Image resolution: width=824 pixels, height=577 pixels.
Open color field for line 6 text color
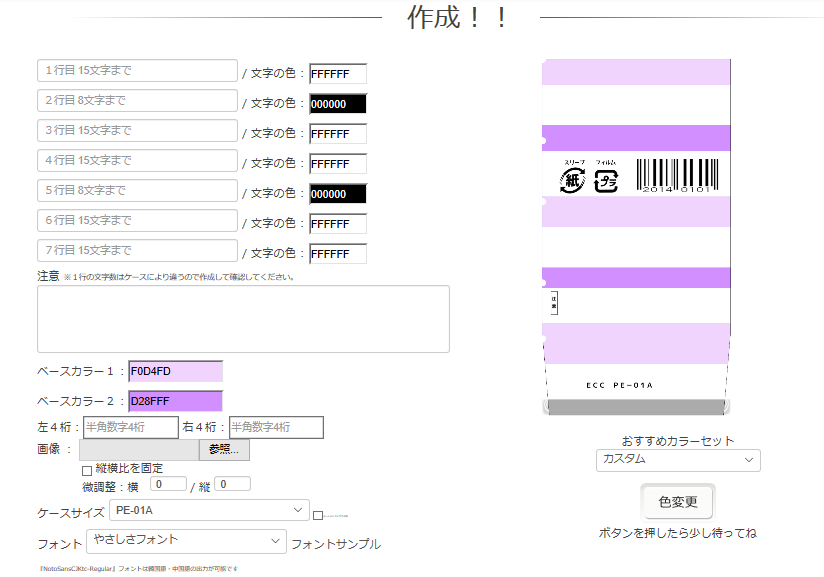pos(338,223)
